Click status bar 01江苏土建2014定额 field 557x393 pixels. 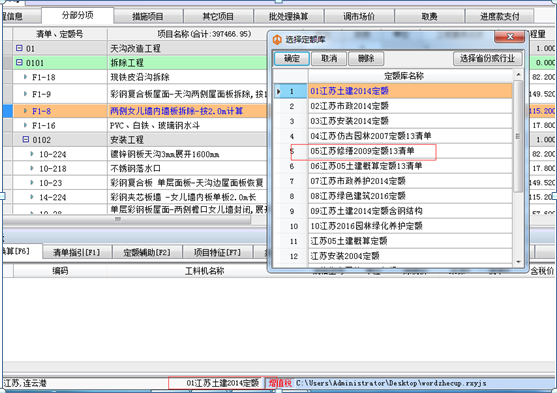point(216,383)
